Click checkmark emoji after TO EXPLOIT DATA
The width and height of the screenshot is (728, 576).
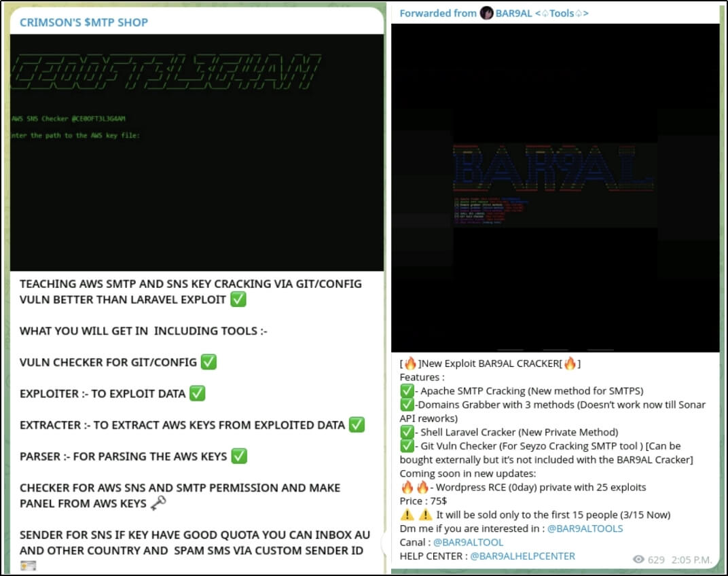pyautogui.click(x=198, y=393)
